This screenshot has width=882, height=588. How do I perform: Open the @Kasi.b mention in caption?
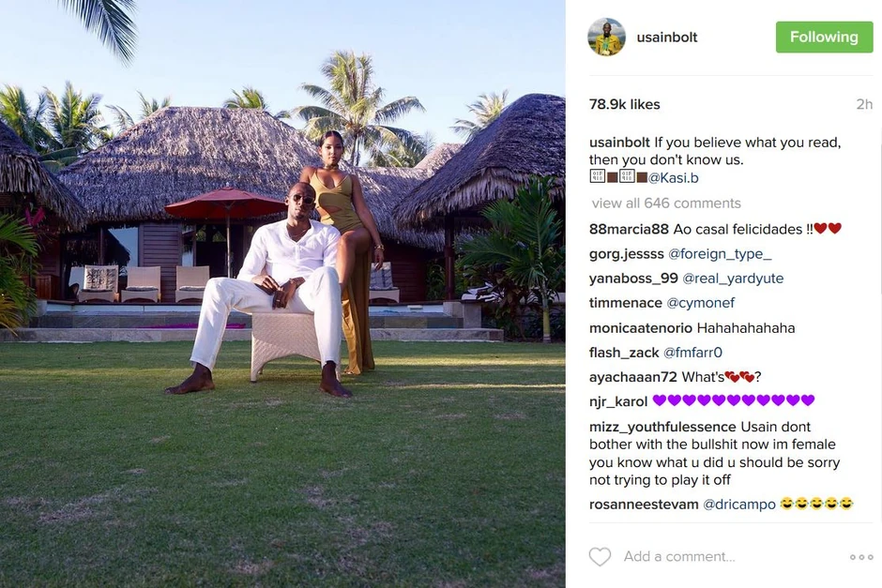(673, 177)
